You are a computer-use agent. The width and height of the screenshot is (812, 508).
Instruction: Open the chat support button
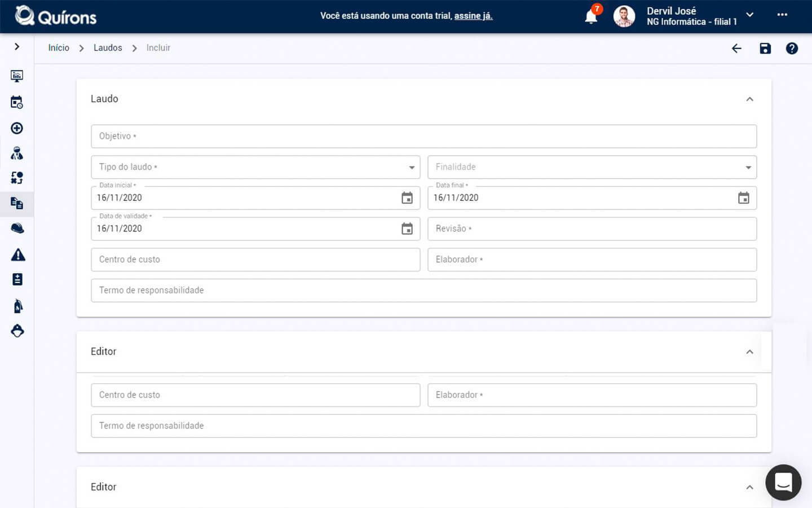pyautogui.click(x=783, y=483)
